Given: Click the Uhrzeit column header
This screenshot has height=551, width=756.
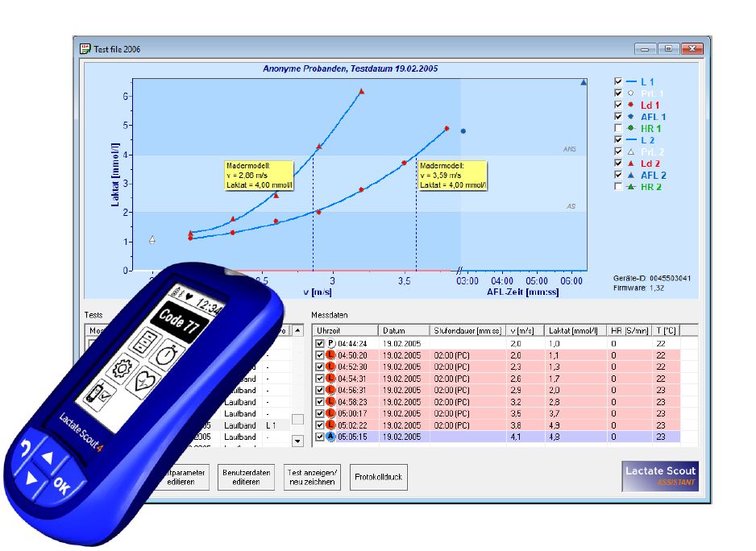Looking at the screenshot, I should (345, 330).
